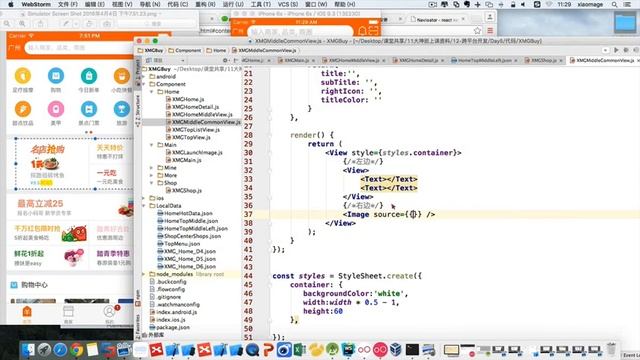Screen dimensions: 640x360
Task: Click the Spotlight search magnifier in the menu bar
Action: (614, 4)
